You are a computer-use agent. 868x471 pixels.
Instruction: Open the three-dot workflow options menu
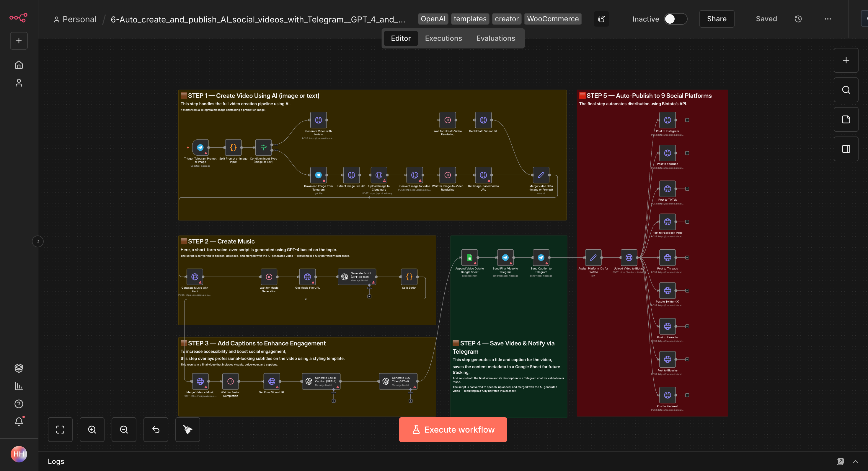[828, 19]
